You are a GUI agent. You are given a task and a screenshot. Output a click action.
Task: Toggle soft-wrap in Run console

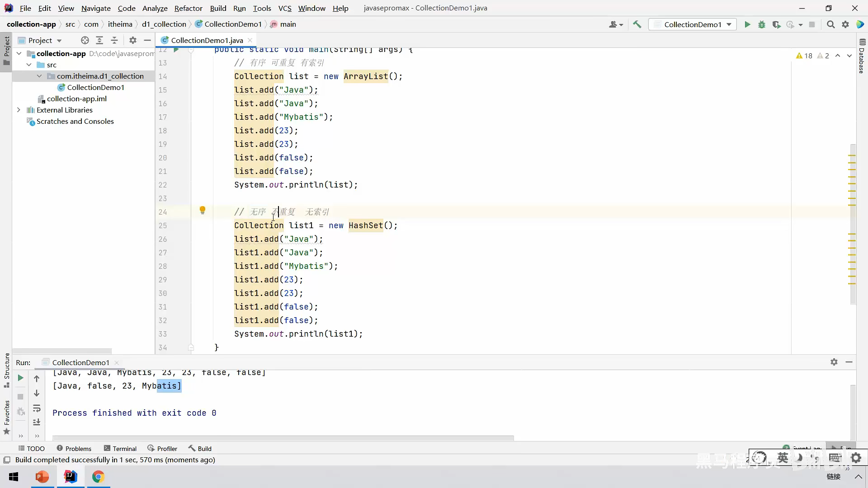click(x=37, y=408)
